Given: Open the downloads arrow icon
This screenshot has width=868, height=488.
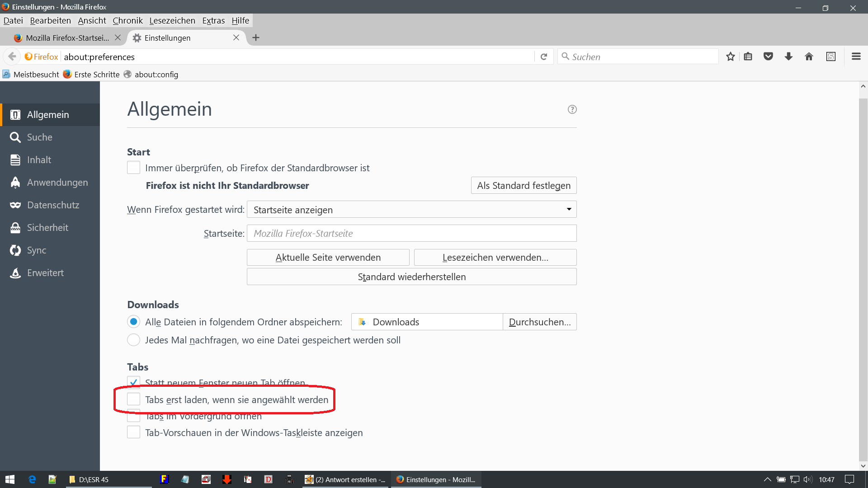Looking at the screenshot, I should pyautogui.click(x=788, y=56).
